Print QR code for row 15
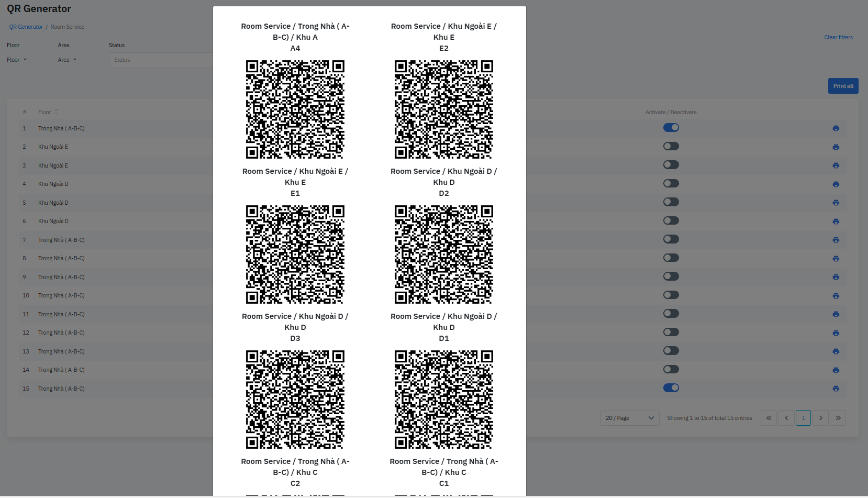 (x=836, y=389)
